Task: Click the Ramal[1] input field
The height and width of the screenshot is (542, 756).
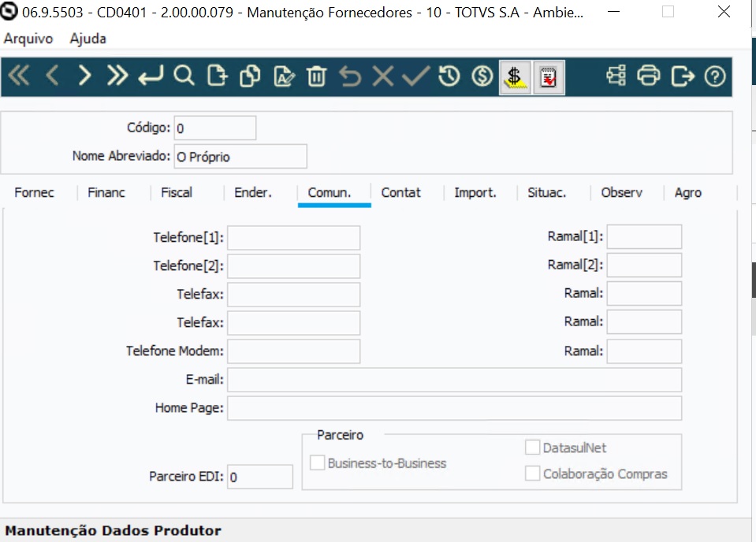Action: tap(644, 236)
